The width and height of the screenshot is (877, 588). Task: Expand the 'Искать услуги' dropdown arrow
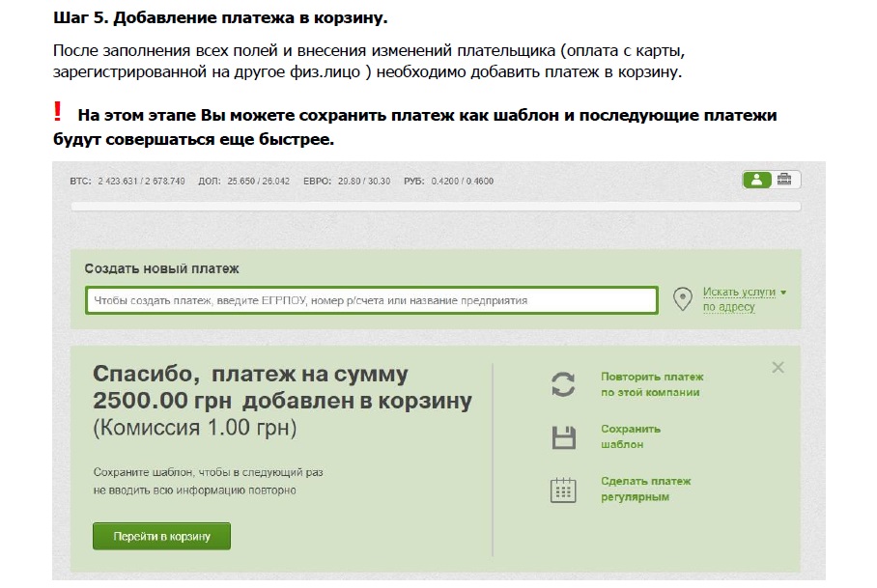point(783,293)
